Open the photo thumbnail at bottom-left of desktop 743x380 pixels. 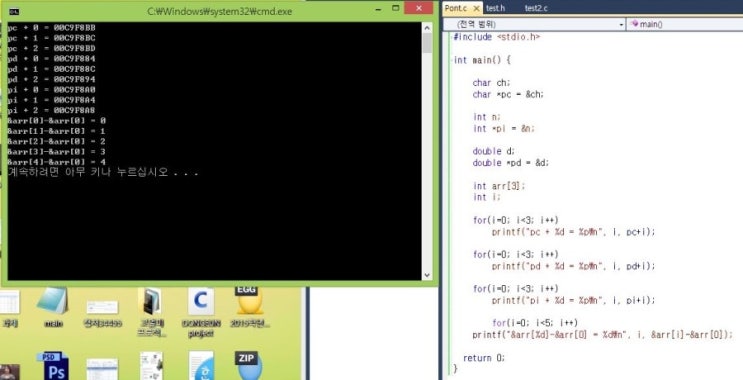click(x=9, y=371)
